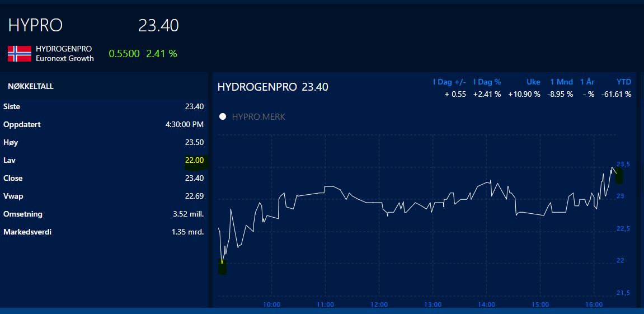Click the 10:00 time axis label
This screenshot has height=314, width=644.
coord(271,304)
